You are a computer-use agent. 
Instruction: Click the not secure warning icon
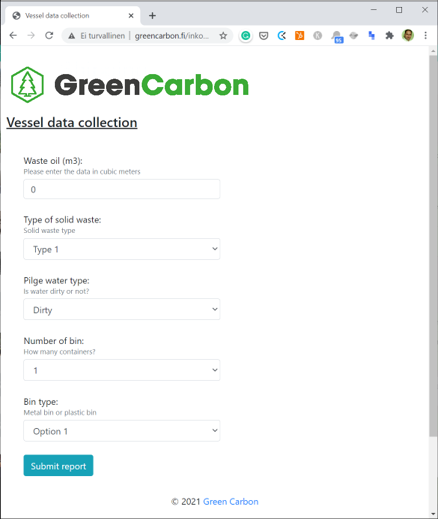click(x=72, y=36)
